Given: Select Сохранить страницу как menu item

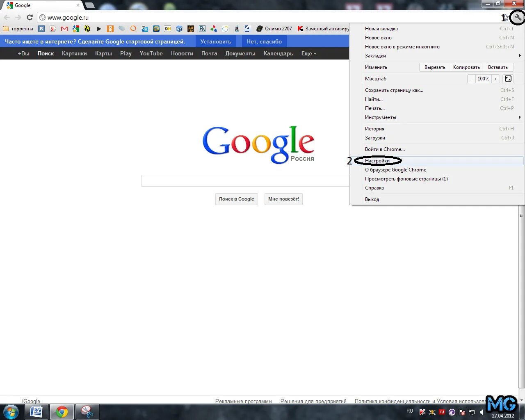Looking at the screenshot, I should (437, 90).
